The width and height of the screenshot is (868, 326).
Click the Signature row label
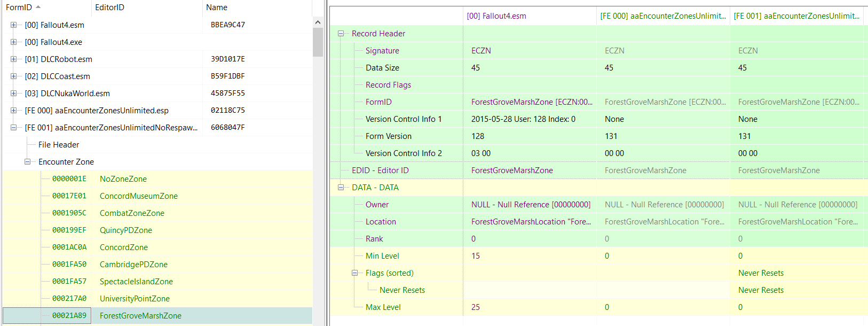382,51
